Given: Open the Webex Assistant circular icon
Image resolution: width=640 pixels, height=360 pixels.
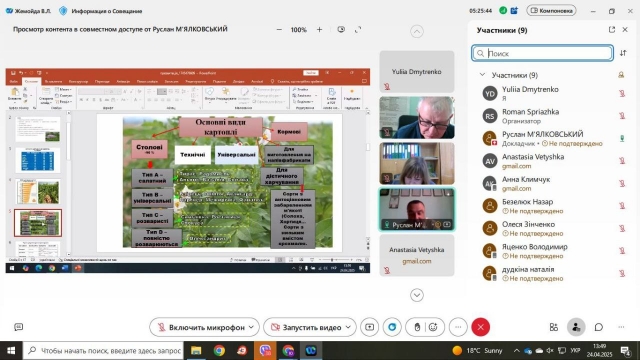Looking at the screenshot, I should [392, 327].
